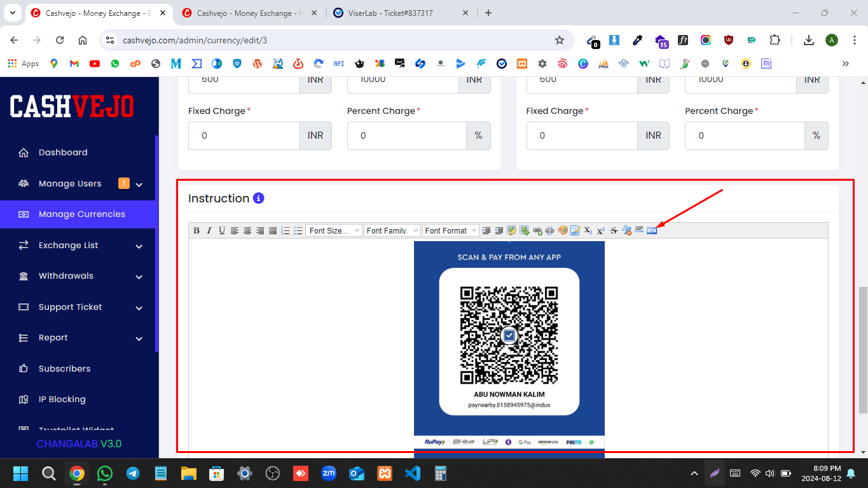This screenshot has width=868, height=488.
Task: Align editor text to the left
Action: tap(235, 230)
